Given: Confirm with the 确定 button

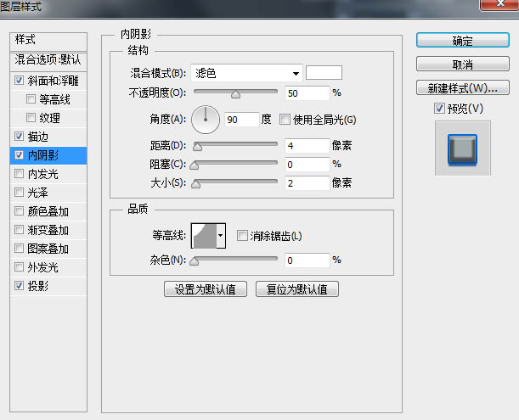Looking at the screenshot, I should pyautogui.click(x=462, y=41).
